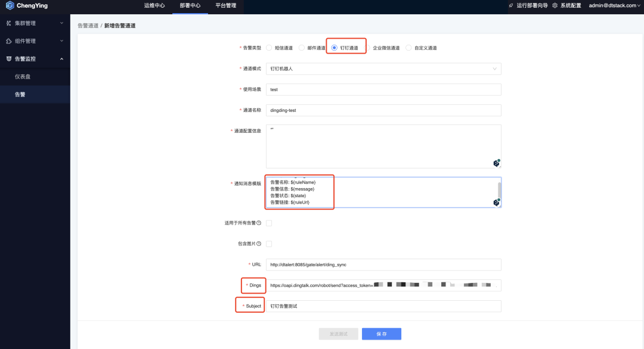Image resolution: width=644 pixels, height=349 pixels.
Task: Click help icon beside 包含图片
Action: [x=259, y=244]
